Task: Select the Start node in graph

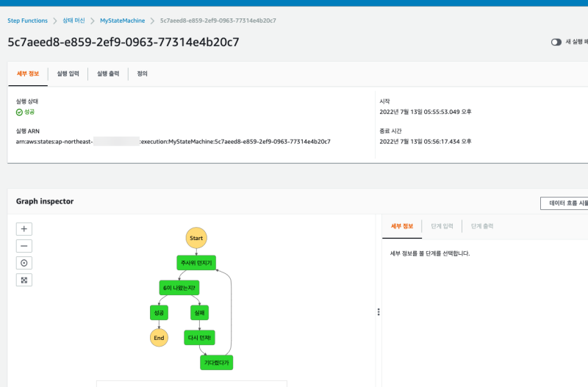Action: coord(196,238)
